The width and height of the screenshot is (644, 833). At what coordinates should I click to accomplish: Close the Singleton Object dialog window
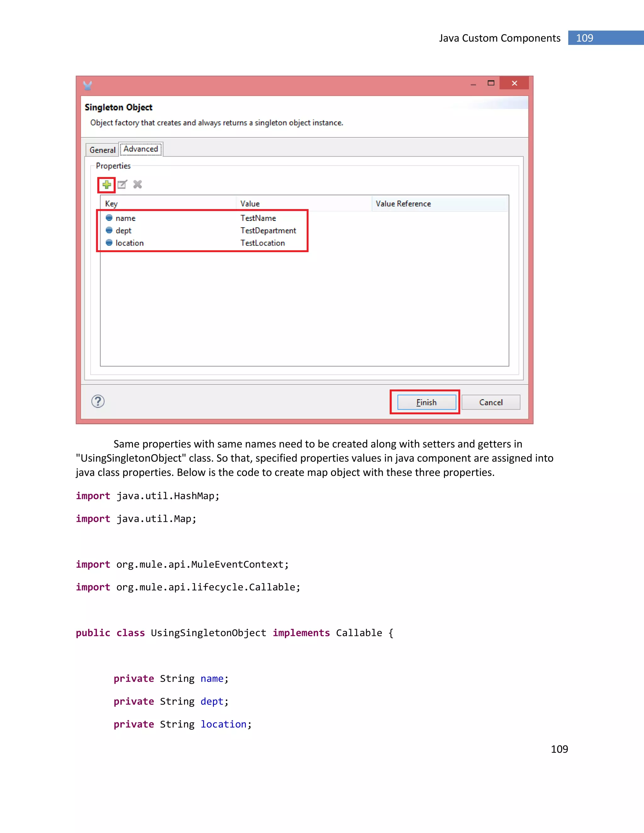514,83
